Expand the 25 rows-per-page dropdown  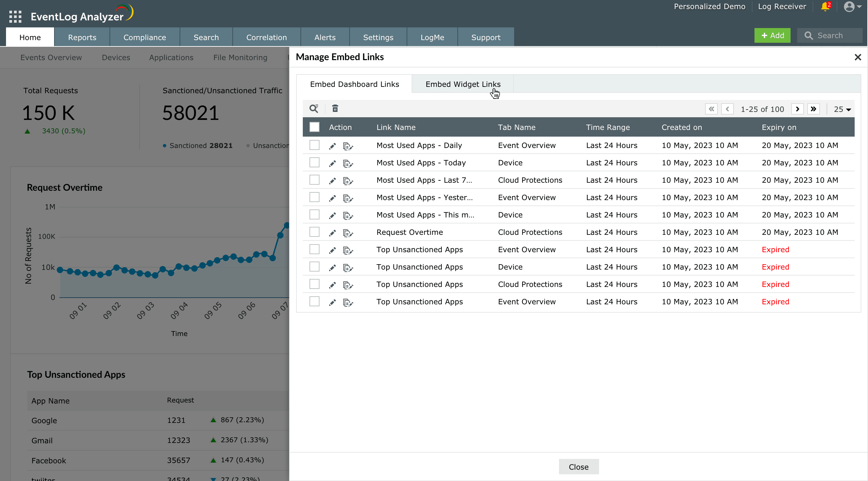pyautogui.click(x=842, y=109)
